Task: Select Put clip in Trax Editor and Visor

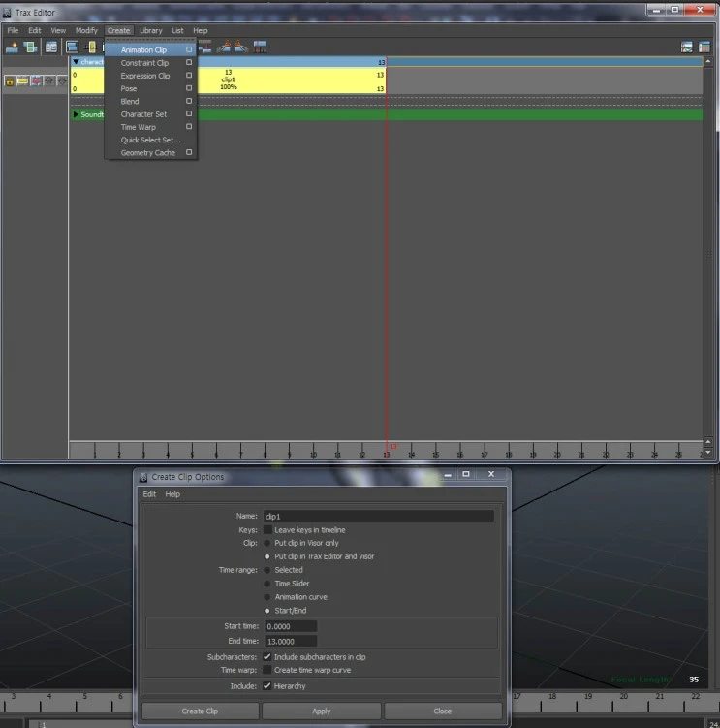Action: tap(266, 556)
